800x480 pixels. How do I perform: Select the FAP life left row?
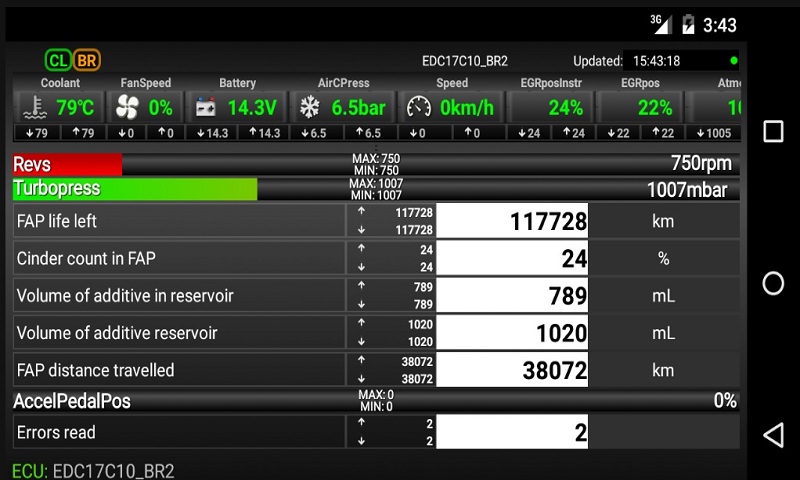[376, 221]
